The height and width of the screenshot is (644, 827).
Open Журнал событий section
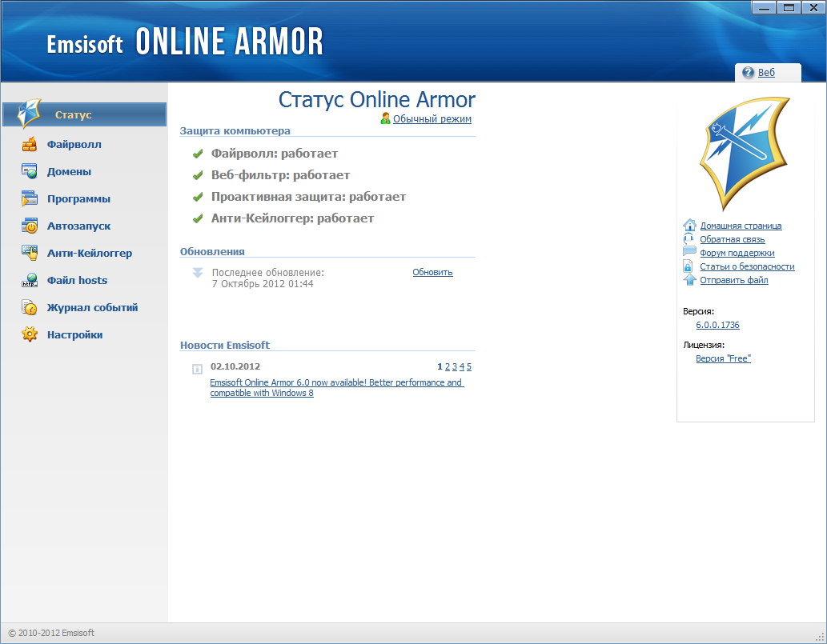click(92, 308)
